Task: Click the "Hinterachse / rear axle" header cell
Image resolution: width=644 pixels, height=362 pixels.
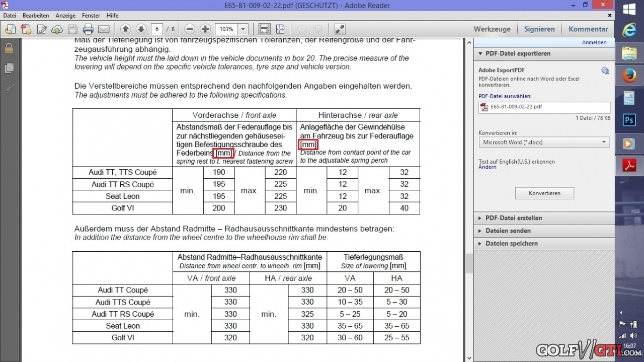Action: click(x=358, y=115)
